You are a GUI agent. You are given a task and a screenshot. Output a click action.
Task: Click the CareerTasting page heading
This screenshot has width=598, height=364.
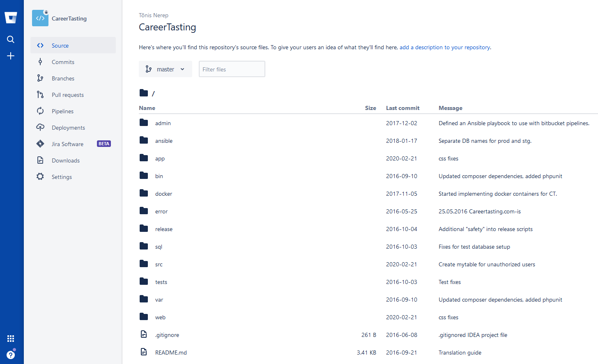pyautogui.click(x=168, y=27)
